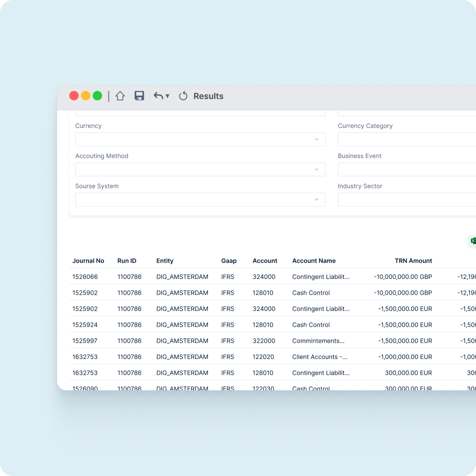Expand the Accouting Method dropdown
The image size is (476, 476).
tap(200, 169)
